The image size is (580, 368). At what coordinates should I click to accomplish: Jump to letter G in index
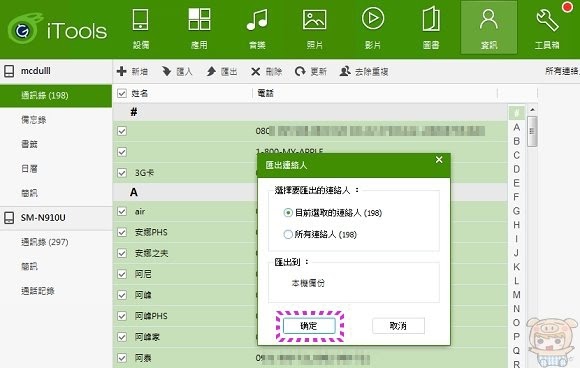516,211
